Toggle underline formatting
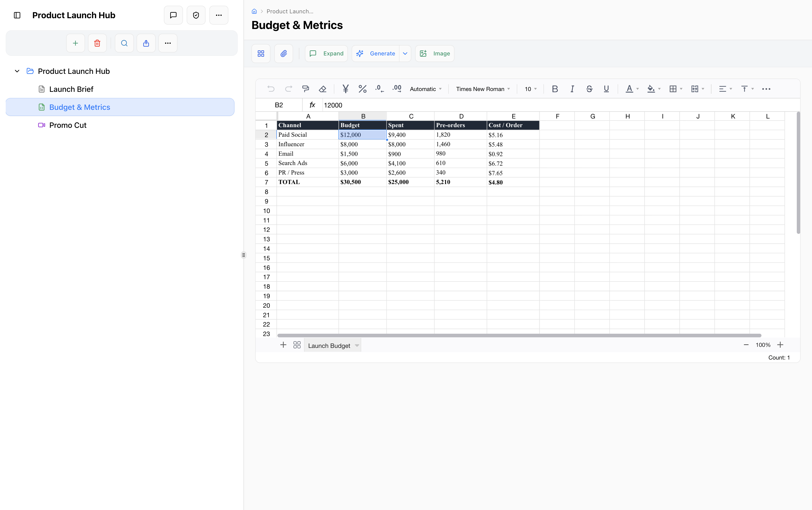 coord(606,89)
